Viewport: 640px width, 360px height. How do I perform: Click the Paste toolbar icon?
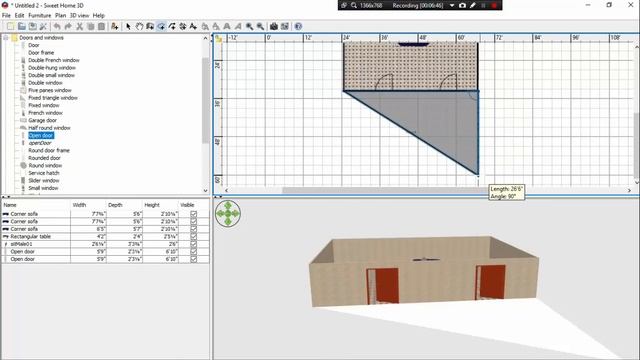[101, 26]
